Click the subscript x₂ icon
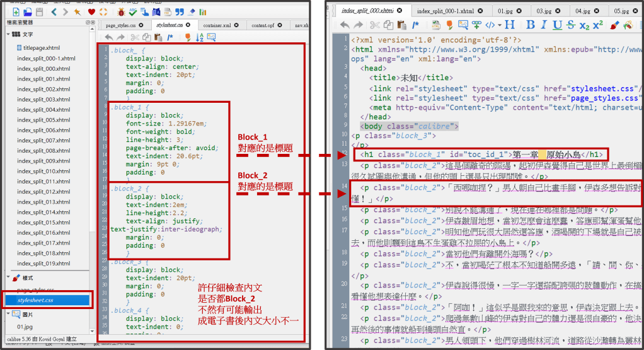644x350 pixels. [584, 25]
